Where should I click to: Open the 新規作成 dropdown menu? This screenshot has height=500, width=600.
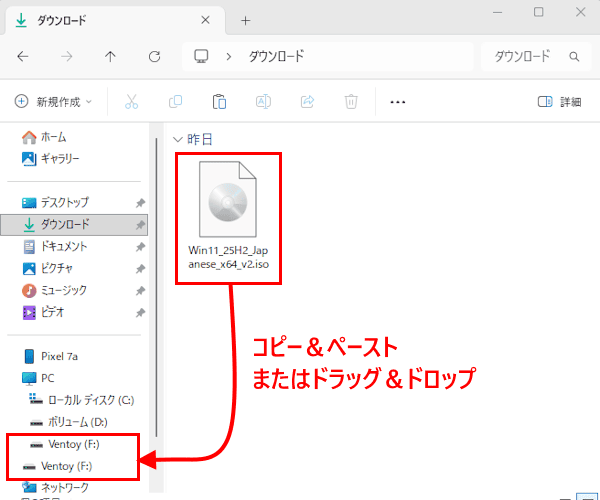tap(53, 102)
